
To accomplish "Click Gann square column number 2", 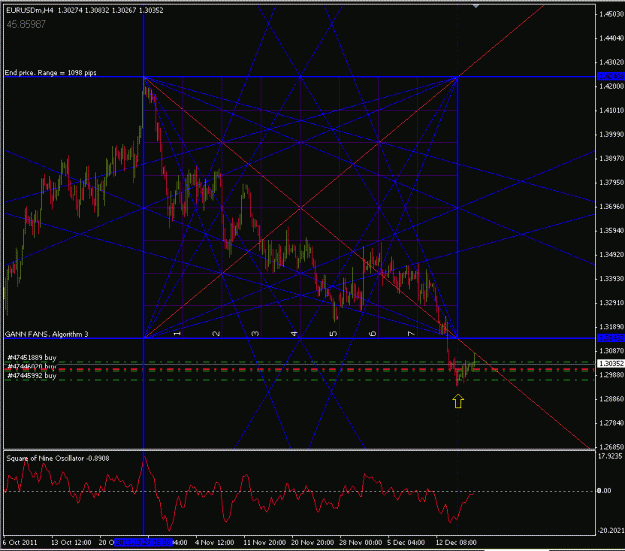I will (x=216, y=333).
